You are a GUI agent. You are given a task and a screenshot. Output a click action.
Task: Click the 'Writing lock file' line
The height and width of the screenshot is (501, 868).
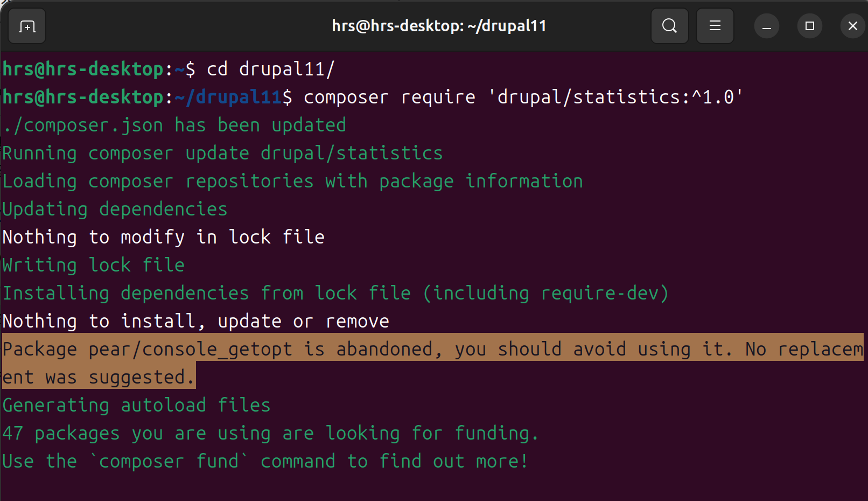[93, 266]
